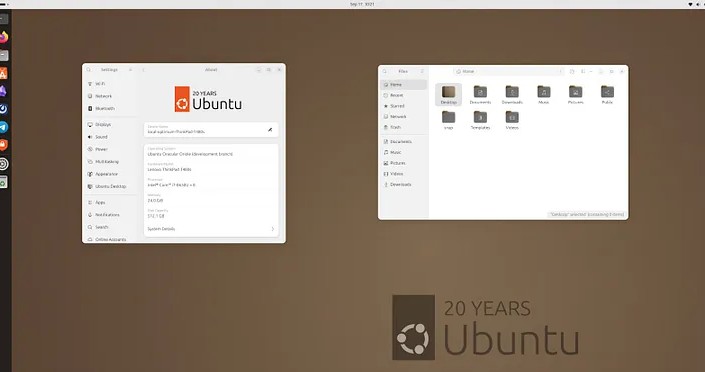Select the Music folder in grid
Screen dimensions: 705x372
544,95
